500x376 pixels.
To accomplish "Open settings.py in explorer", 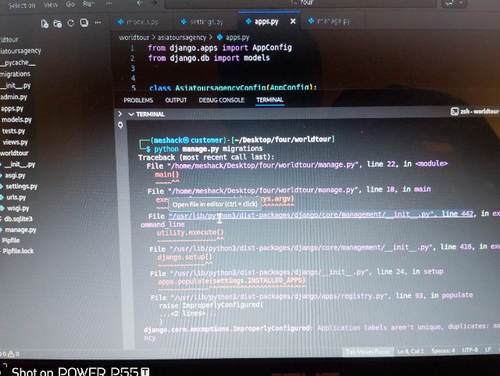I will click(x=21, y=186).
